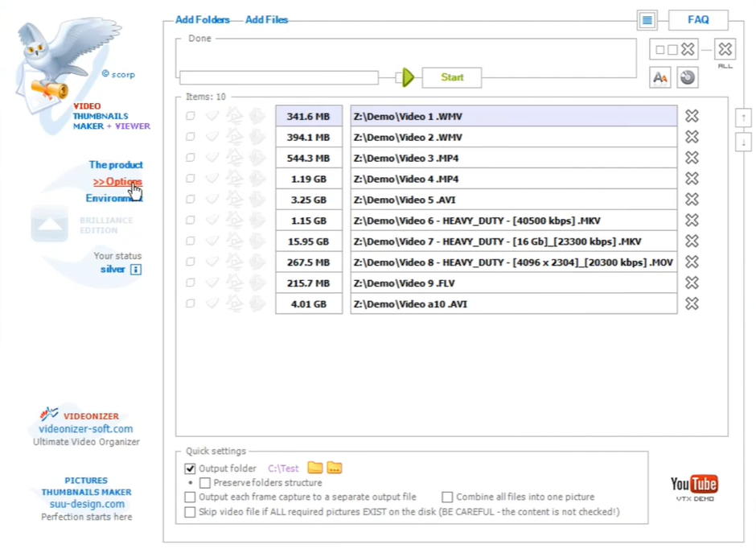The width and height of the screenshot is (756, 553).
Task: Click the checkmark icon in Video 1 row
Action: (212, 116)
